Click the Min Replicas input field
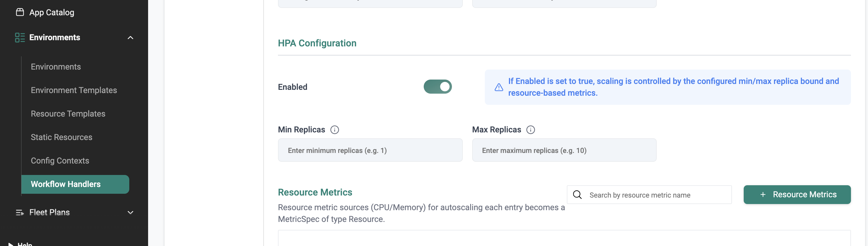This screenshot has height=246, width=868. (x=370, y=150)
